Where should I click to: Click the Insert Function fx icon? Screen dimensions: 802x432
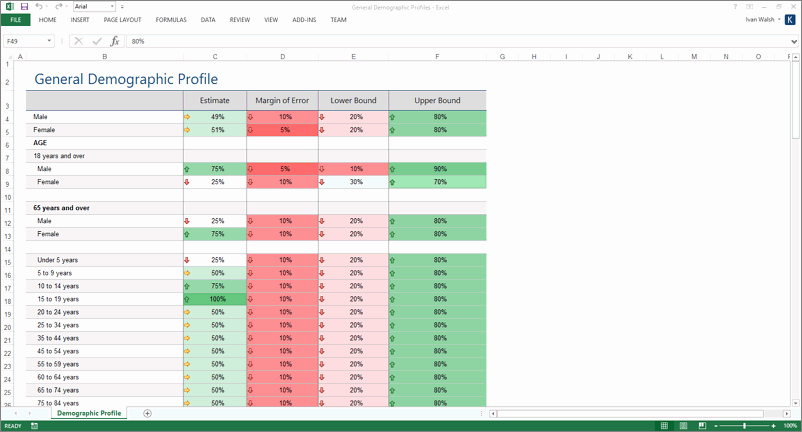(x=115, y=41)
